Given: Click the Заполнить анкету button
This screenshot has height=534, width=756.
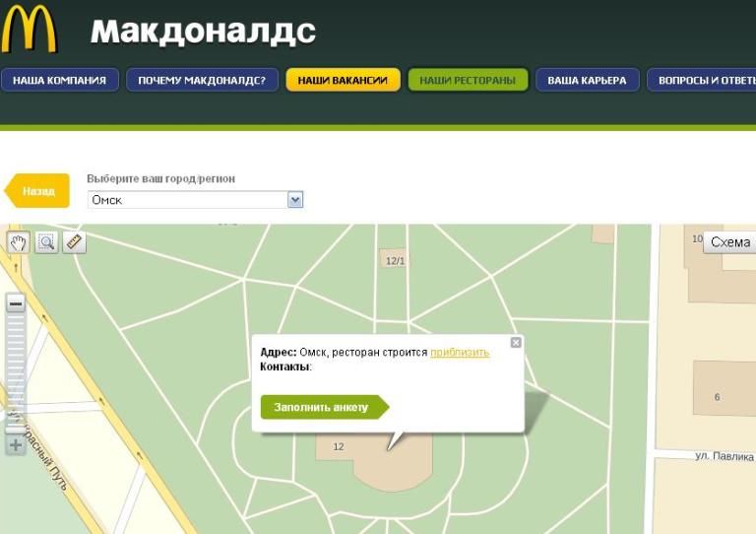Looking at the screenshot, I should 325,407.
